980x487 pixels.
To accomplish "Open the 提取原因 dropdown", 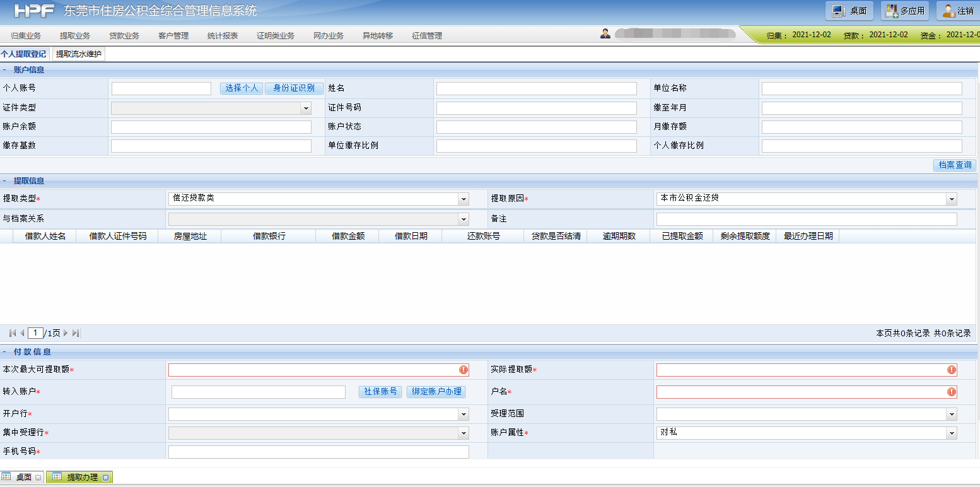I will point(951,199).
